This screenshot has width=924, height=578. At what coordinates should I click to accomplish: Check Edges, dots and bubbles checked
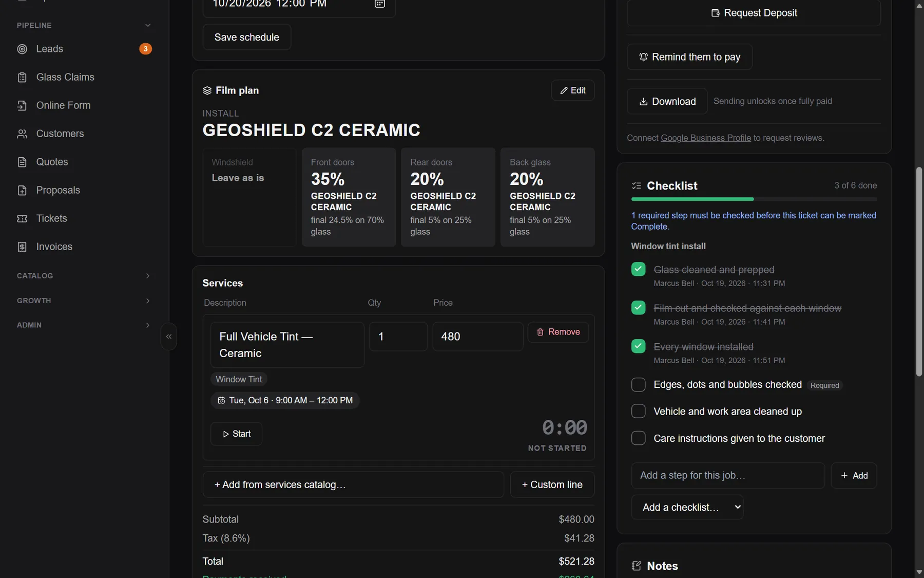click(638, 385)
